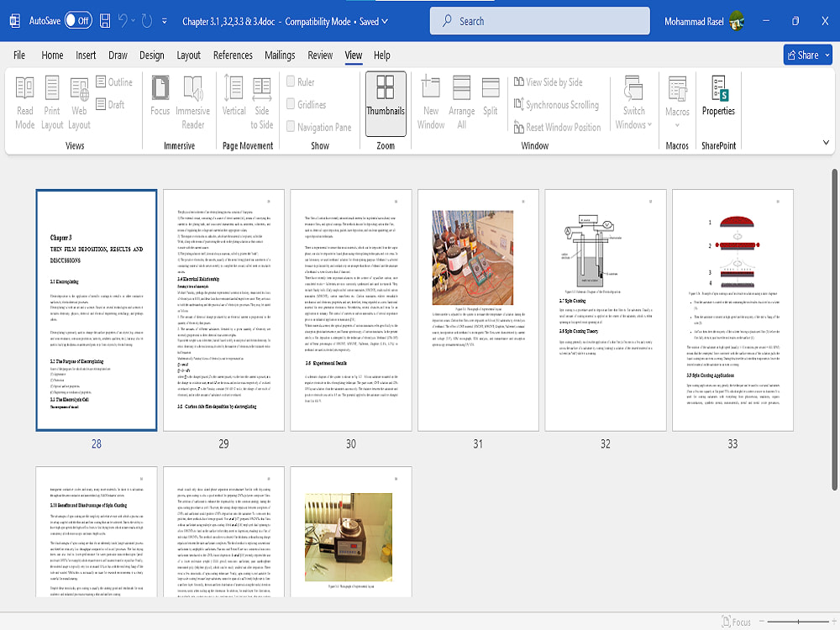Click the Mohammad Rasel account name
The height and width of the screenshot is (630, 840).
(694, 22)
